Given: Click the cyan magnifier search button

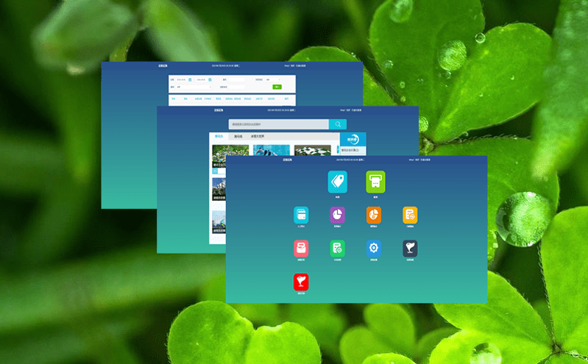Looking at the screenshot, I should pos(338,124).
